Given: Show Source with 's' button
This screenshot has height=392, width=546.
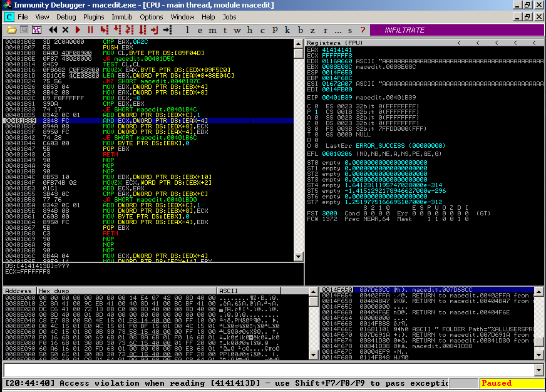Looking at the screenshot, I should click(x=350, y=30).
